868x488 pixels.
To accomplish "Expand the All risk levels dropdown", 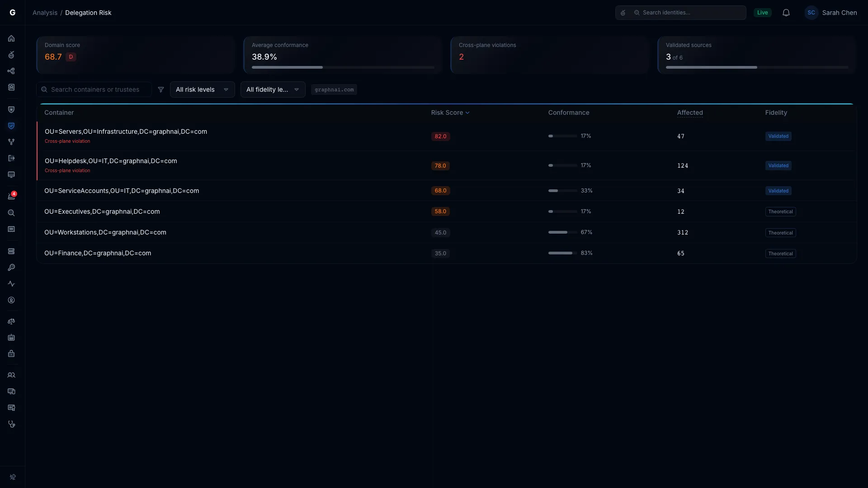I will pyautogui.click(x=202, y=89).
